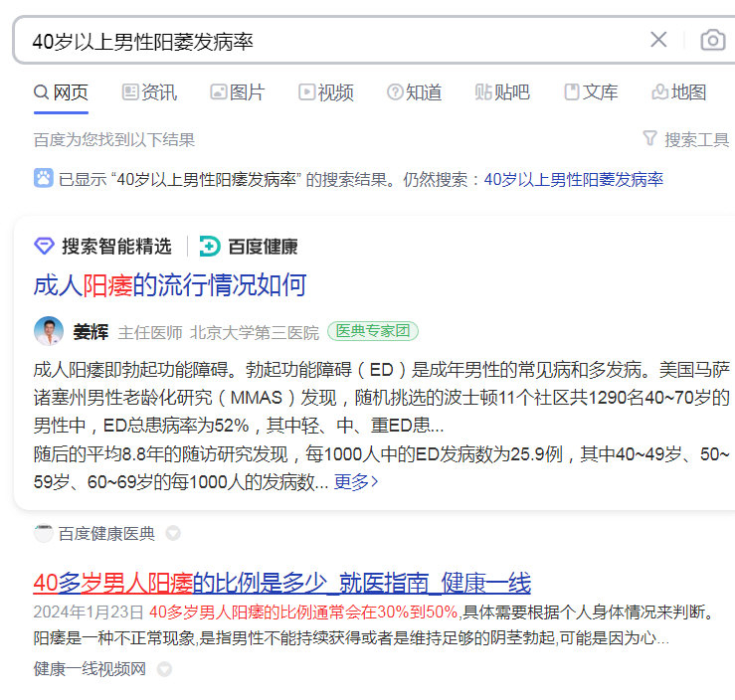The image size is (735, 700).
Task: Click the 医典专家团 badge
Action: tap(373, 331)
